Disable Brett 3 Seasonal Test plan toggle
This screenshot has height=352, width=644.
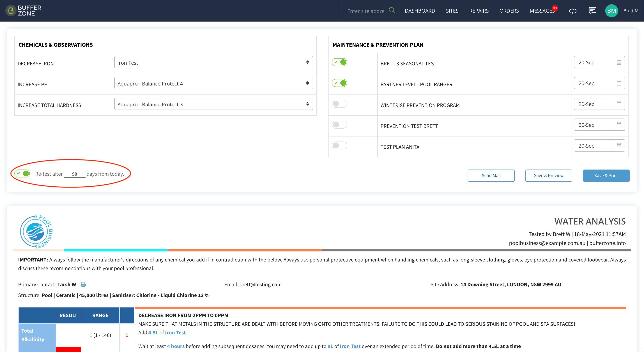339,62
